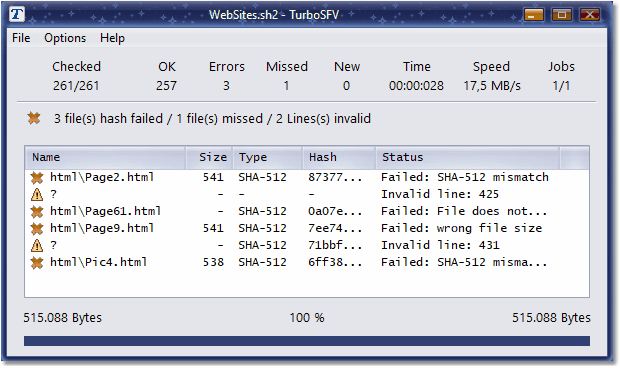Image resolution: width=620 pixels, height=368 pixels.
Task: Click the failed icon beside Pic4.html
Action: pos(37,262)
